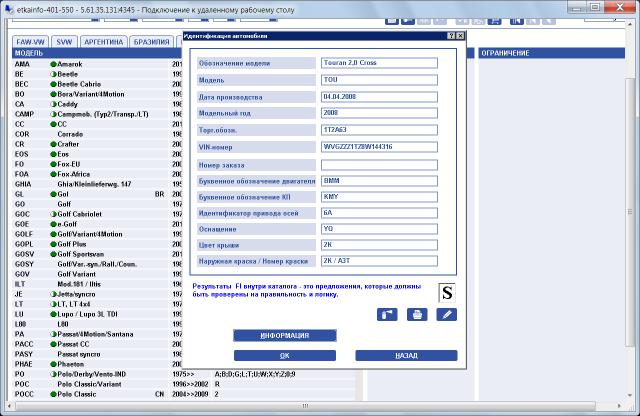Viewport: 640px width, 416px height.
Task: Select the Passat CC model row
Action: [x=97, y=344]
